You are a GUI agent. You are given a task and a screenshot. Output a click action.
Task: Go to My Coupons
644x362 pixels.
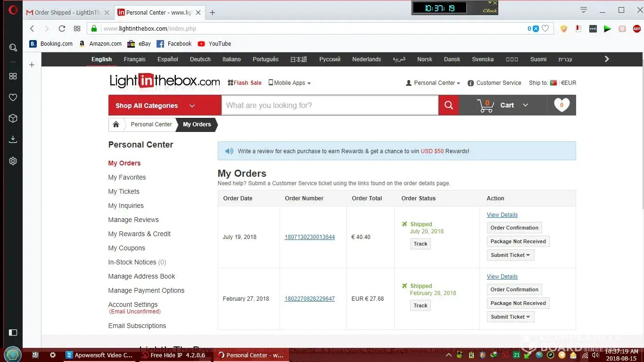127,248
